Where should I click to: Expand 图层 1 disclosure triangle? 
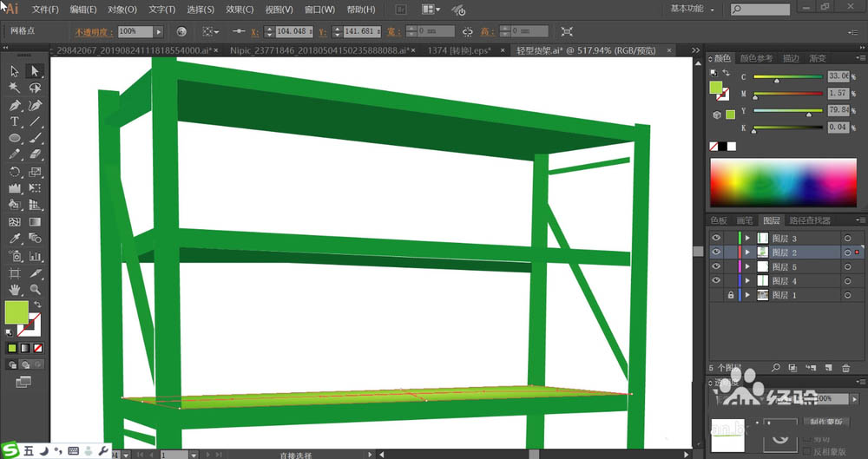[x=747, y=295]
